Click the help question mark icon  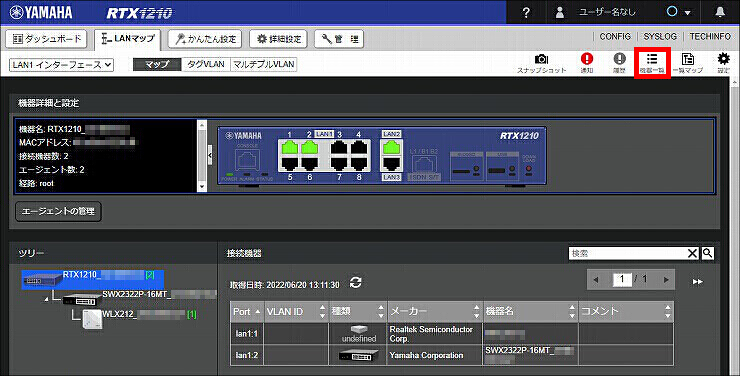[526, 13]
